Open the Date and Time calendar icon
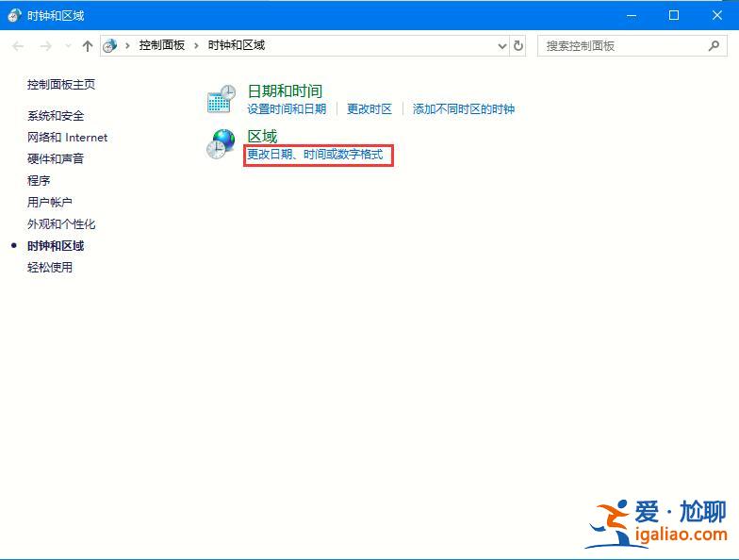The height and width of the screenshot is (560, 739). (221, 99)
